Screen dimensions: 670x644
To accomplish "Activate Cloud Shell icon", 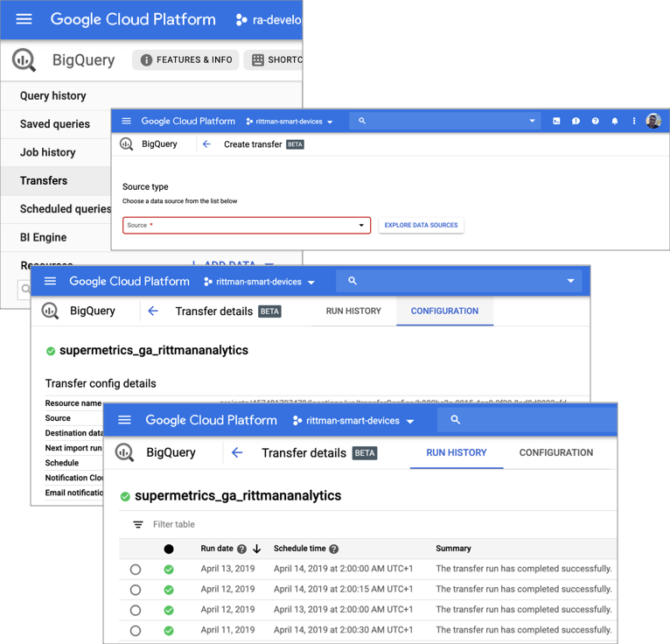I will click(556, 121).
